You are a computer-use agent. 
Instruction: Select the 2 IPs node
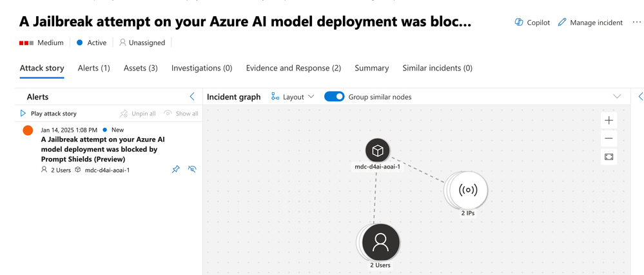tap(468, 190)
